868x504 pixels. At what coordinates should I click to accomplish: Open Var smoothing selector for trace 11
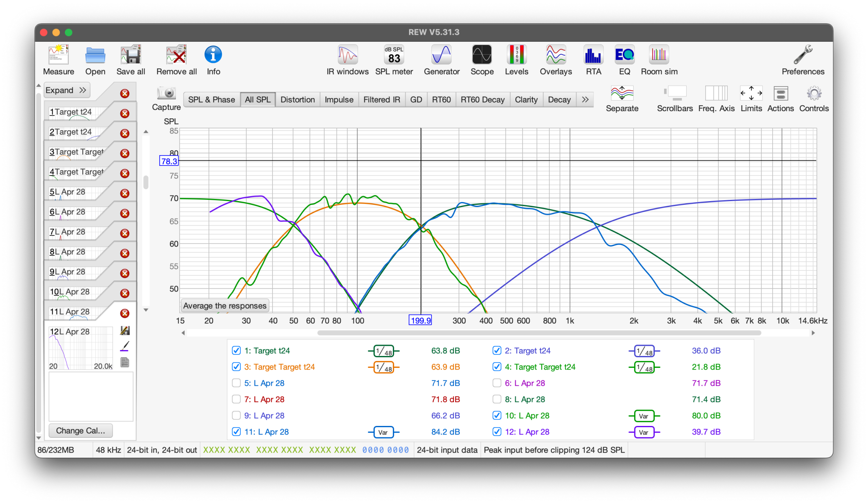(x=384, y=432)
